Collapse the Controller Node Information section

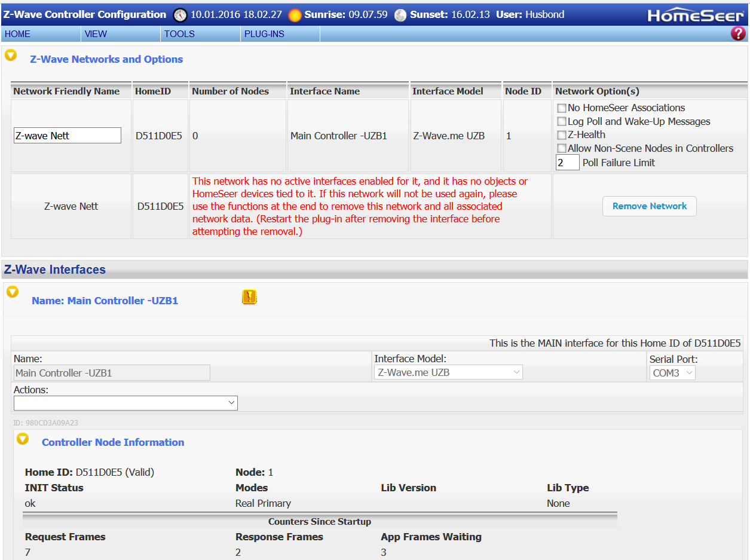coord(23,439)
